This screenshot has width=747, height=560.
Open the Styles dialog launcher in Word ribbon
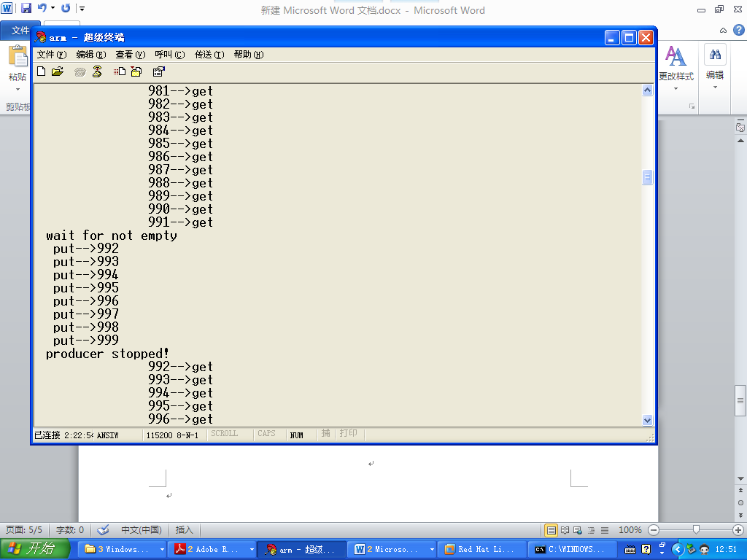pyautogui.click(x=692, y=106)
